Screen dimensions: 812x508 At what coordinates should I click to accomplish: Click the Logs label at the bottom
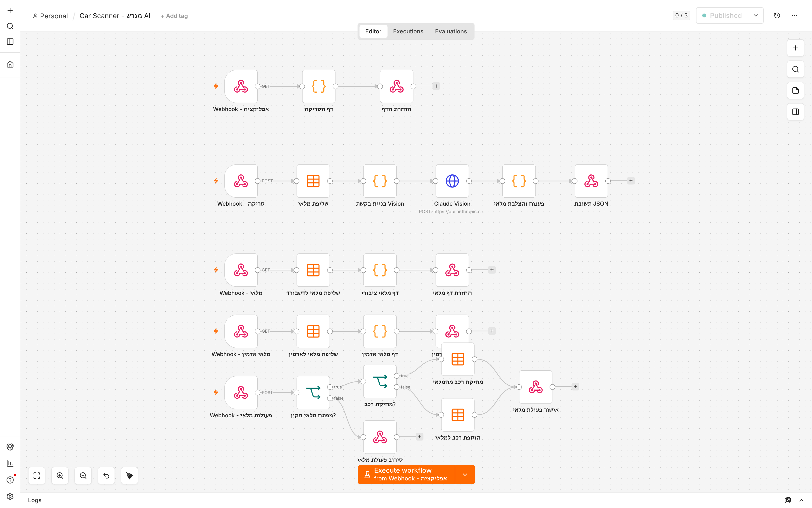click(35, 500)
